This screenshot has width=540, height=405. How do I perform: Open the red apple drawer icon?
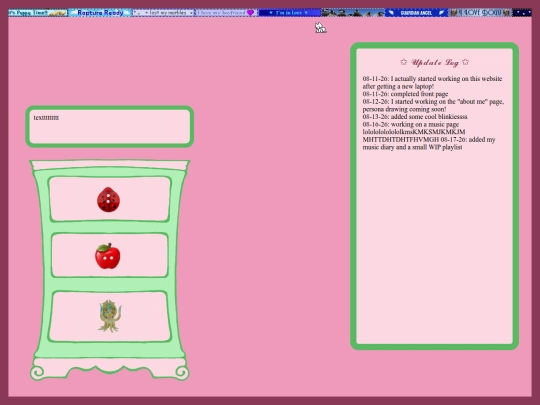108,256
